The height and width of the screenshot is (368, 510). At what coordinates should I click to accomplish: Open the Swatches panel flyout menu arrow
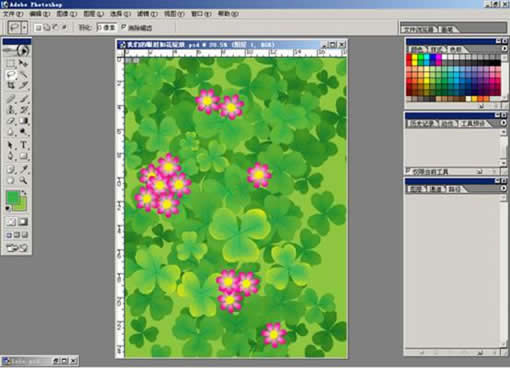504,49
